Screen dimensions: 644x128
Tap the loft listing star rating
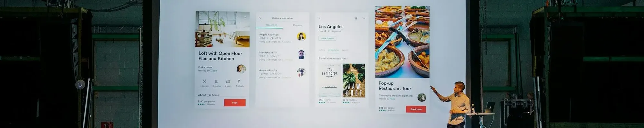202,104
